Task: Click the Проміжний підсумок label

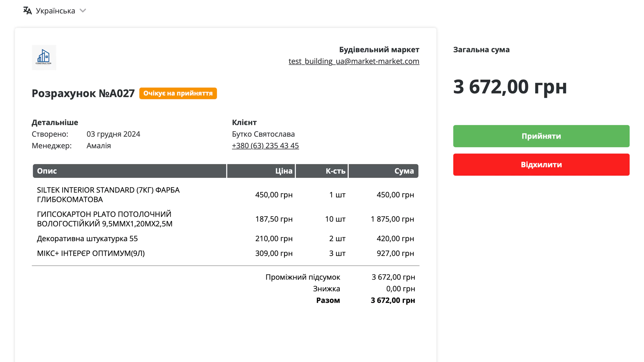Action: pyautogui.click(x=303, y=277)
